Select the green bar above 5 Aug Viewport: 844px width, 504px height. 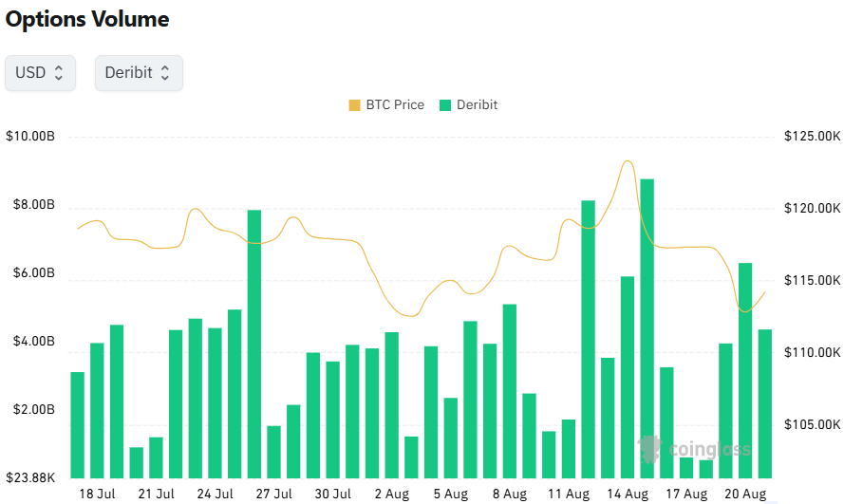click(451, 438)
